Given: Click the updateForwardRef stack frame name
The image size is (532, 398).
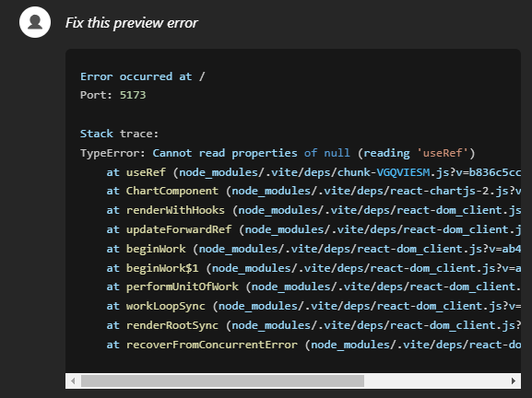Looking at the screenshot, I should tap(179, 229).
